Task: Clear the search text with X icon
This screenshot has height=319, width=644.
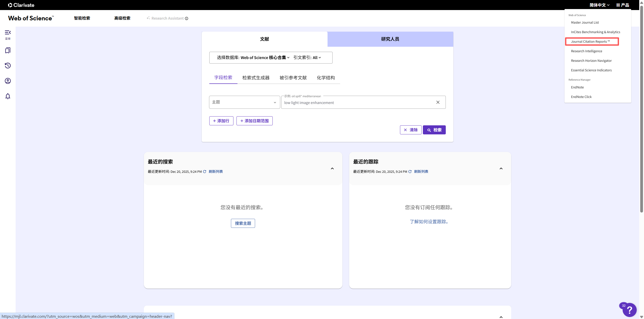Action: pyautogui.click(x=438, y=102)
